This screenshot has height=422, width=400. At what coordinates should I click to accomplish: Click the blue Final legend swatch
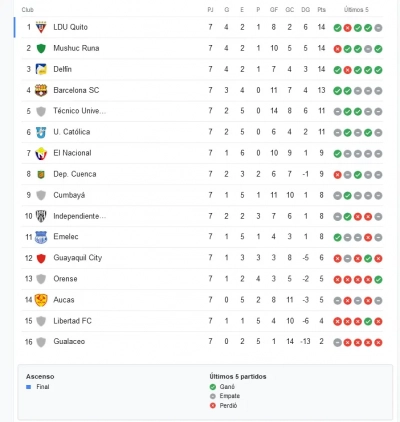(x=29, y=387)
